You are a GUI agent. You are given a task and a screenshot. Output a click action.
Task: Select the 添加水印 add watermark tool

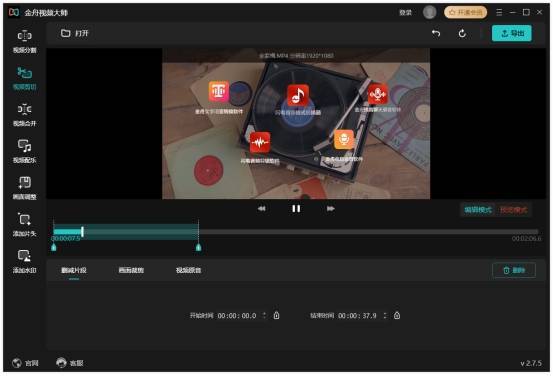pyautogui.click(x=24, y=262)
